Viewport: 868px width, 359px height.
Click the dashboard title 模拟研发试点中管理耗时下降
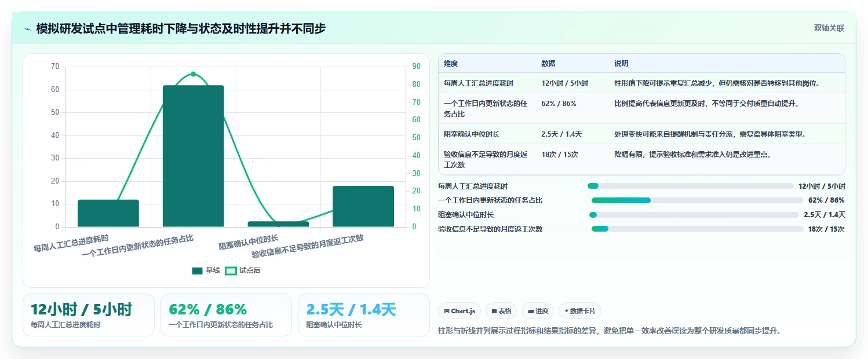[x=181, y=28]
